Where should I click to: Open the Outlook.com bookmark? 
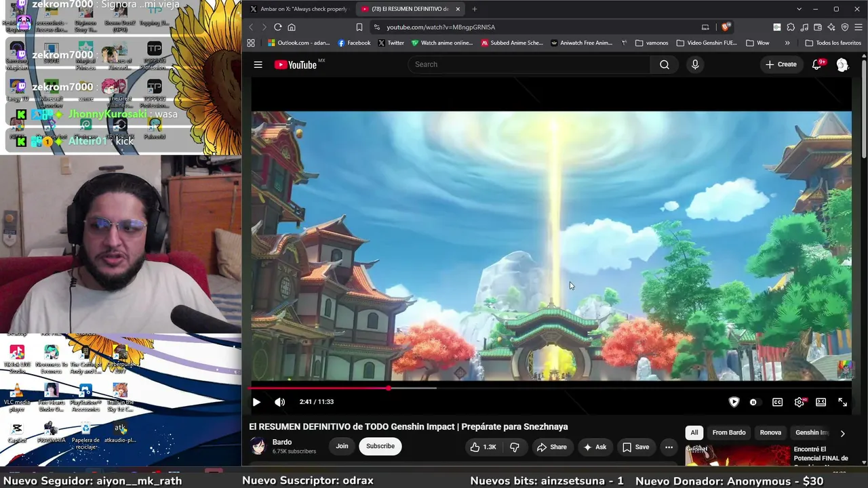(x=298, y=43)
